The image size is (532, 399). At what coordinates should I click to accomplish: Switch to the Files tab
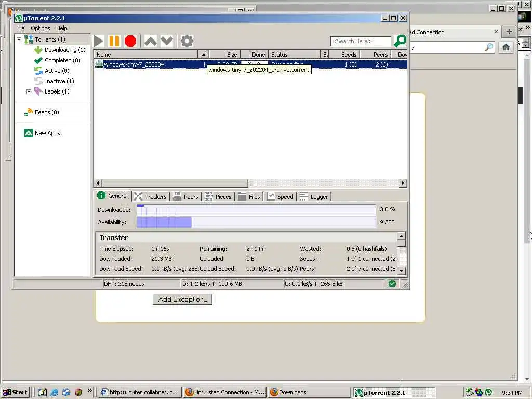[249, 197]
